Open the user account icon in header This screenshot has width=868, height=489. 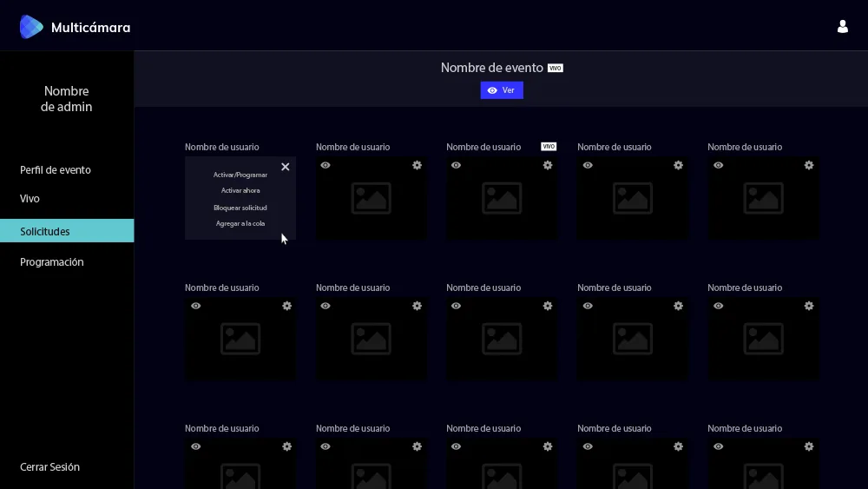click(843, 27)
